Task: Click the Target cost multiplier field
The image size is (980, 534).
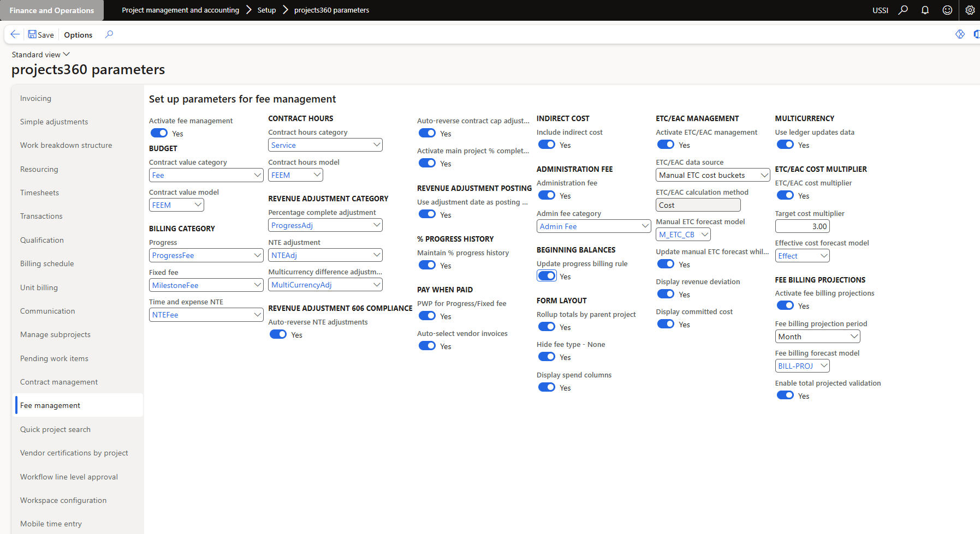Action: [801, 226]
